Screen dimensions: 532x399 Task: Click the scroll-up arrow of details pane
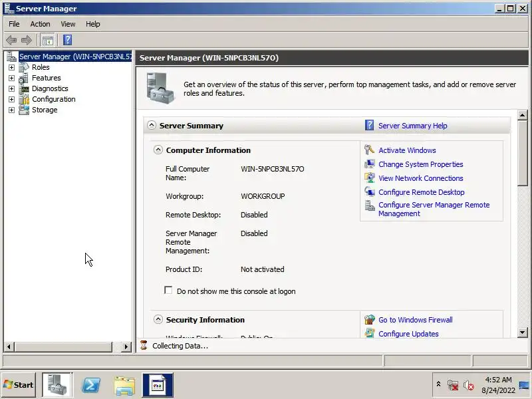pyautogui.click(x=523, y=115)
